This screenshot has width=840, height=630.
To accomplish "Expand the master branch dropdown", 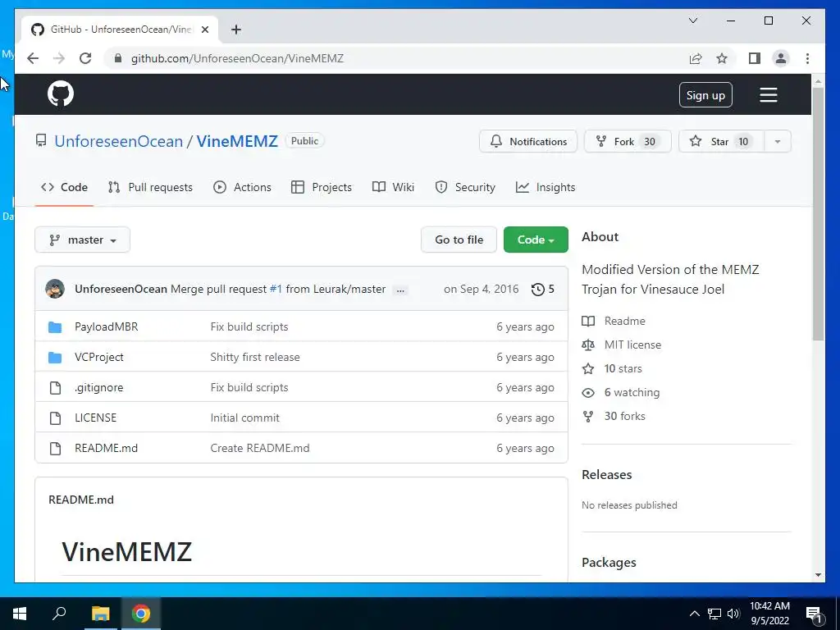I will [83, 240].
